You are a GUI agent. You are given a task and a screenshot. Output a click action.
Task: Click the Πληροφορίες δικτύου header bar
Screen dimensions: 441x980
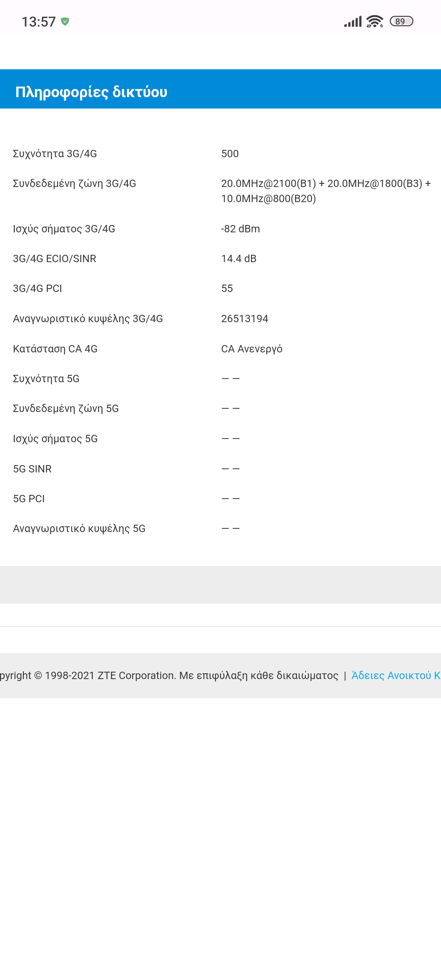220,89
